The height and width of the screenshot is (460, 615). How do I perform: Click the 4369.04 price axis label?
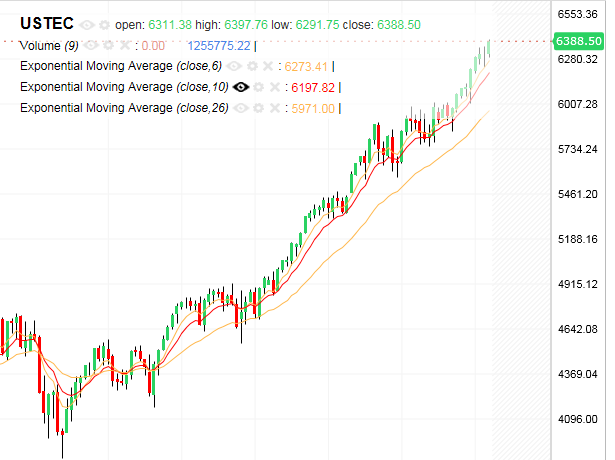[578, 374]
